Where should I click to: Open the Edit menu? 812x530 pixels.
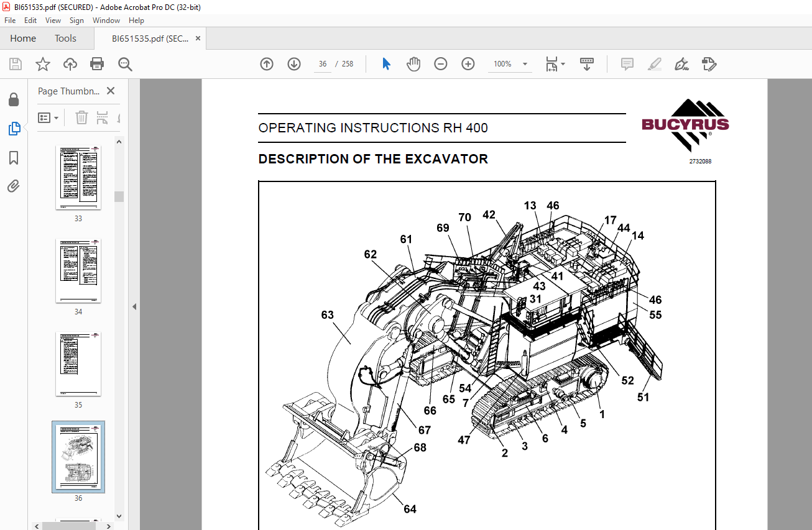(30, 21)
